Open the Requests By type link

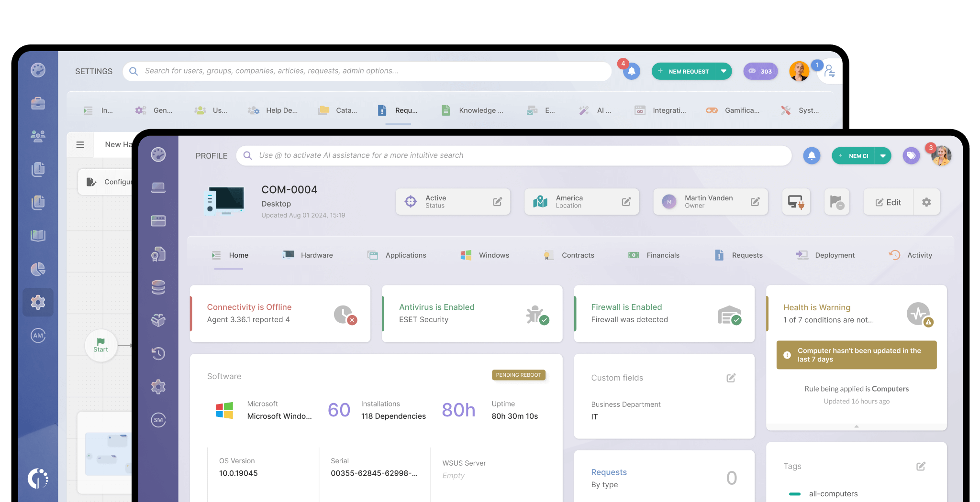coord(609,472)
